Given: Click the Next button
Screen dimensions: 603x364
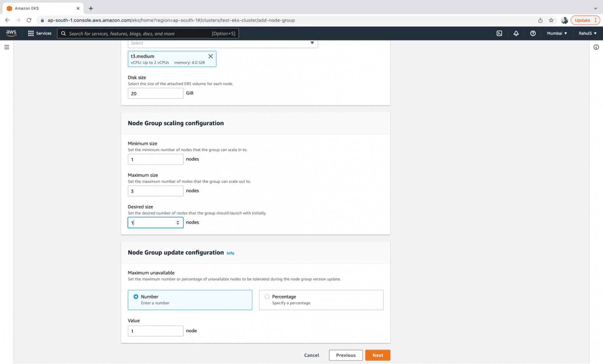Looking at the screenshot, I should (x=377, y=355).
